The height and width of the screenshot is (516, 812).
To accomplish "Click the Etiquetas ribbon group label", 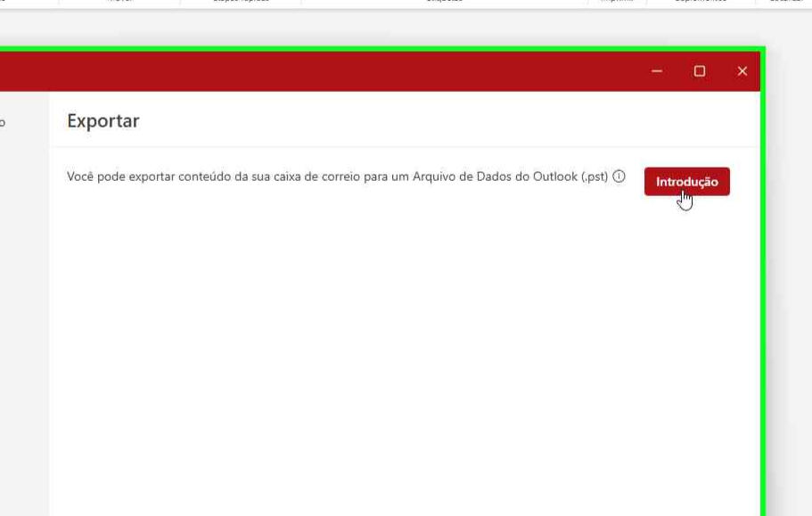I will pos(444,2).
